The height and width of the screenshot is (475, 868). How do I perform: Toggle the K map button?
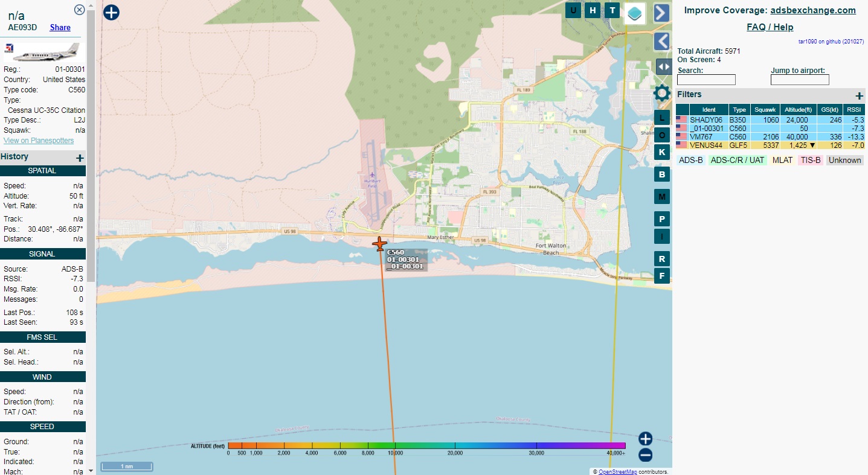[x=662, y=152]
